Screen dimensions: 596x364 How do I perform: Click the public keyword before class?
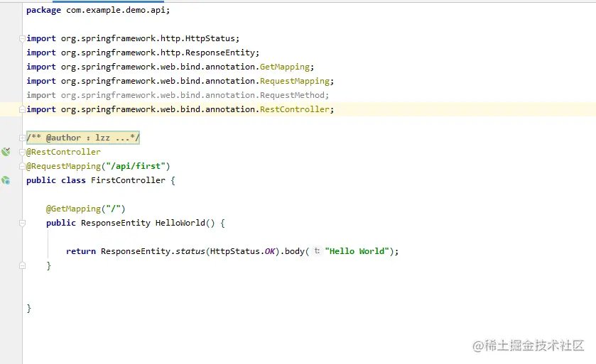point(41,180)
